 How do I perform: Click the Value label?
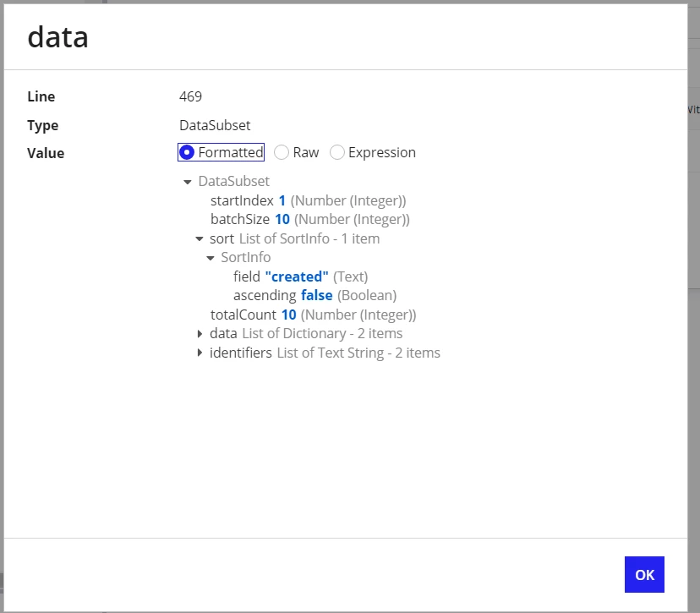(46, 153)
